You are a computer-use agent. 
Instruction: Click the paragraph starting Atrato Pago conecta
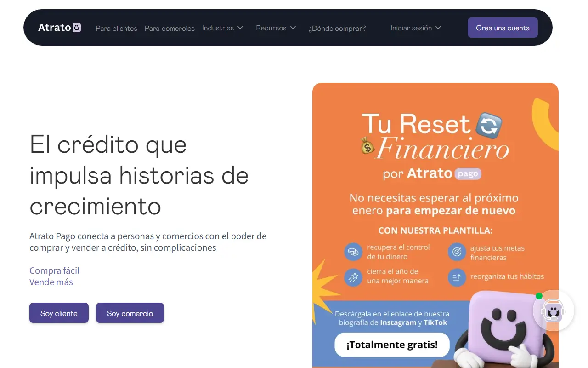(x=148, y=242)
